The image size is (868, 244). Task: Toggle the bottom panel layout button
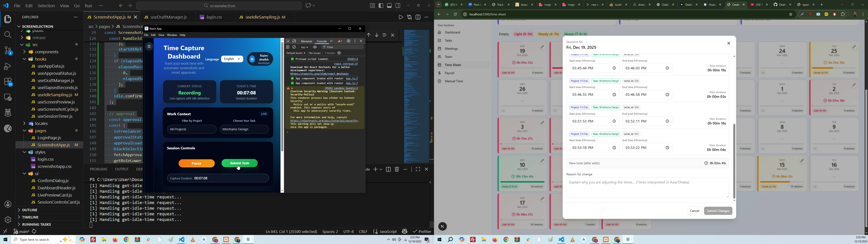coord(389,5)
